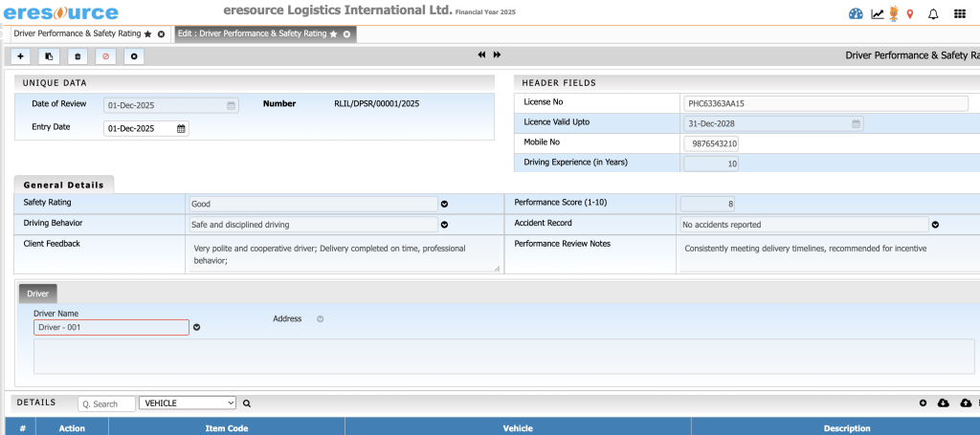Open the Entry Date calendar picker
Viewport: 980px width, 435px height.
click(181, 128)
